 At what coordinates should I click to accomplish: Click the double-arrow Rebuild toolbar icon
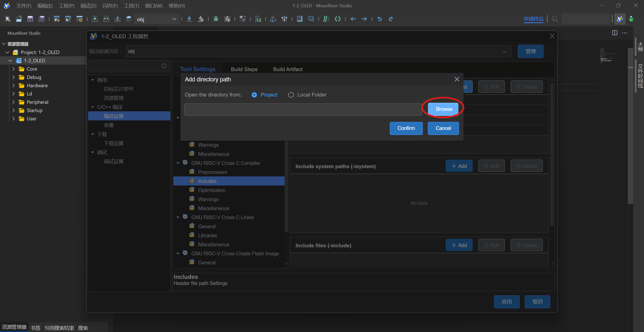click(106, 19)
